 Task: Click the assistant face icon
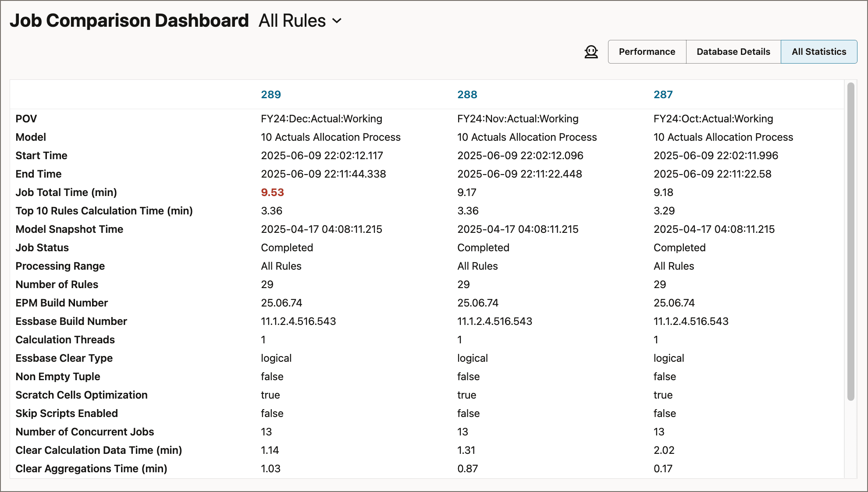pos(591,52)
